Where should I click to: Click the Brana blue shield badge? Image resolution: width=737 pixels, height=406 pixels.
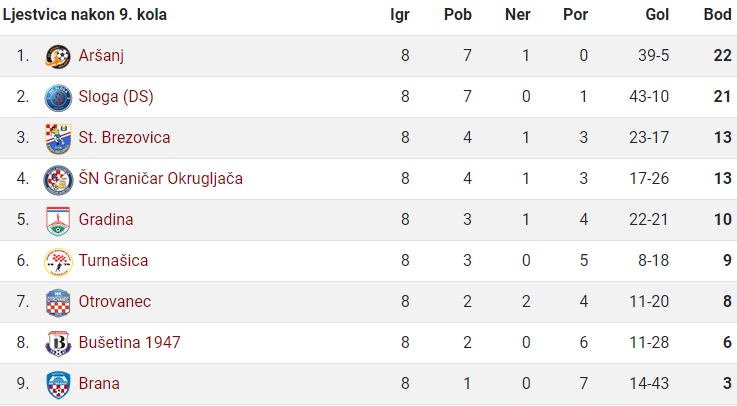point(58,385)
